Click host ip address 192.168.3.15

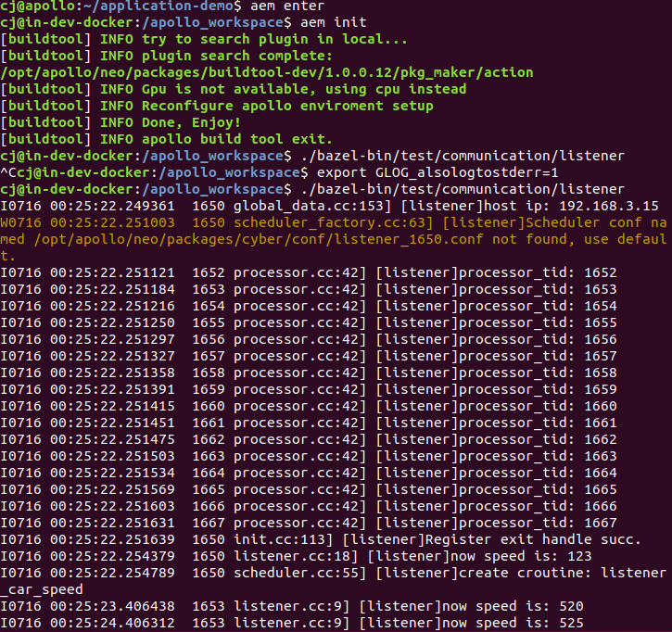pos(604,206)
